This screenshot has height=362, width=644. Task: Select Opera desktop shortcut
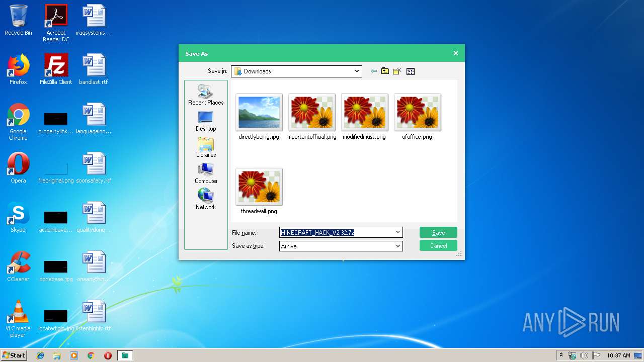point(18,168)
